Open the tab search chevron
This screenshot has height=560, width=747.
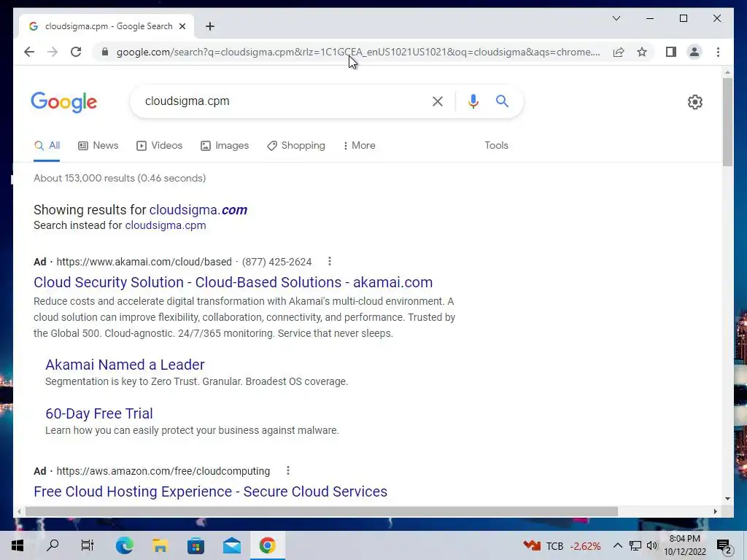pyautogui.click(x=616, y=18)
